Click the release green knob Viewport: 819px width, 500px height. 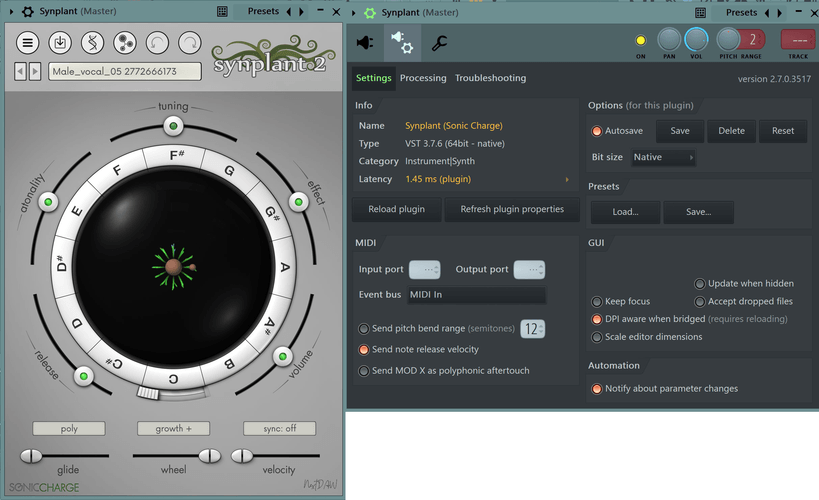click(84, 376)
